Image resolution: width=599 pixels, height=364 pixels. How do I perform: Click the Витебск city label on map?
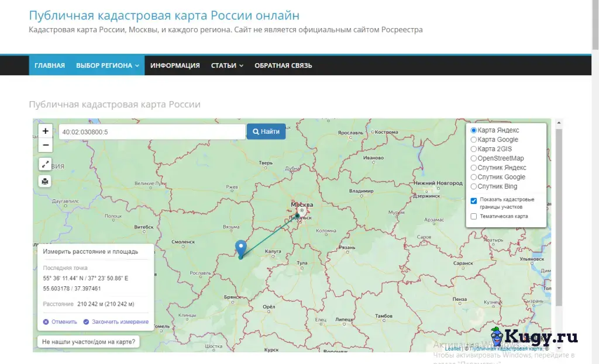coord(144,227)
